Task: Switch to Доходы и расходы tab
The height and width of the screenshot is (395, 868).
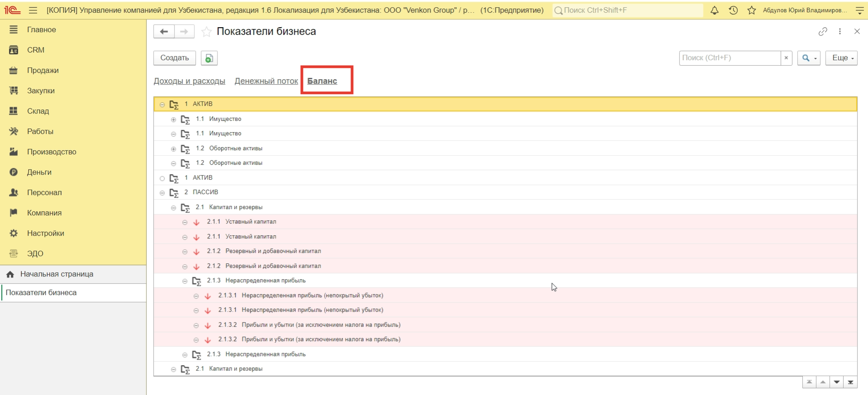Action: 189,81
